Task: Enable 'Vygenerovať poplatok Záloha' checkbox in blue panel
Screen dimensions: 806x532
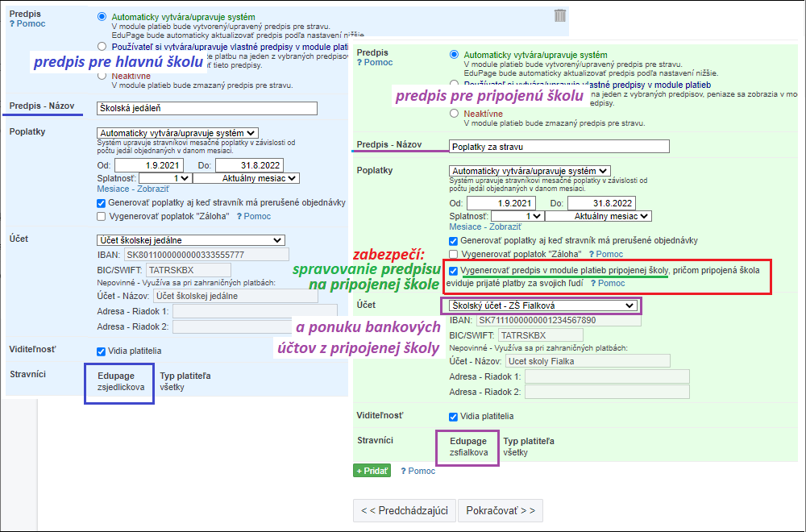Action: pos(102,216)
